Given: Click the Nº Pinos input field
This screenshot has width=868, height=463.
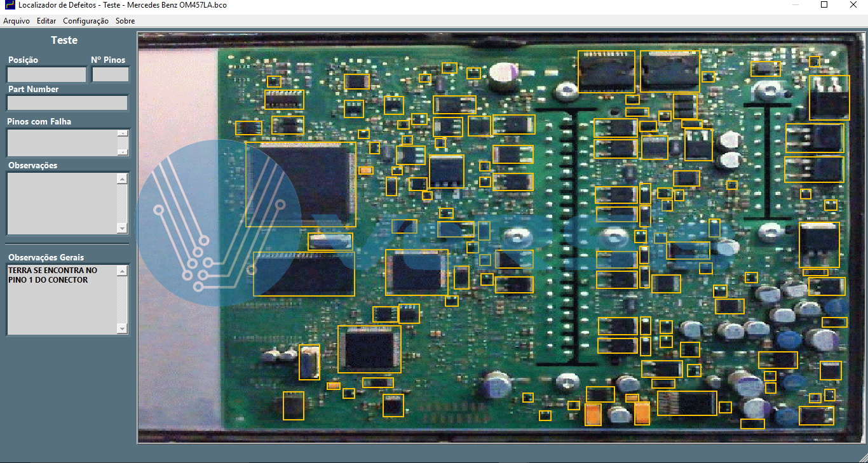Looking at the screenshot, I should (111, 74).
